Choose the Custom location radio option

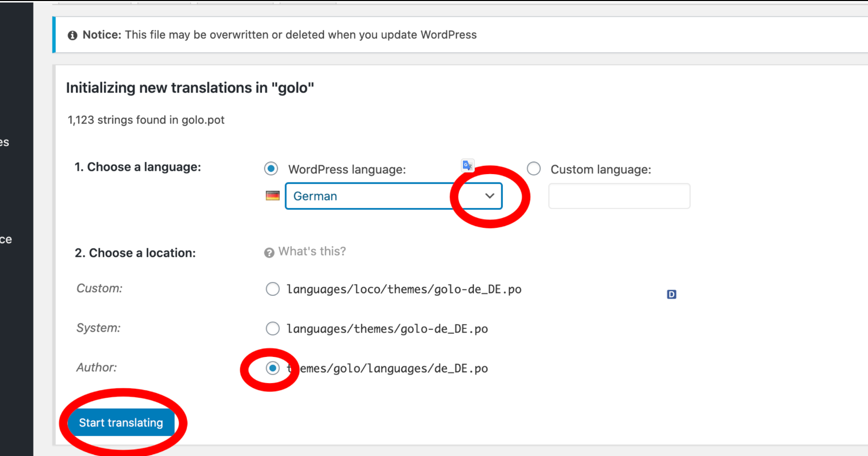pos(272,289)
